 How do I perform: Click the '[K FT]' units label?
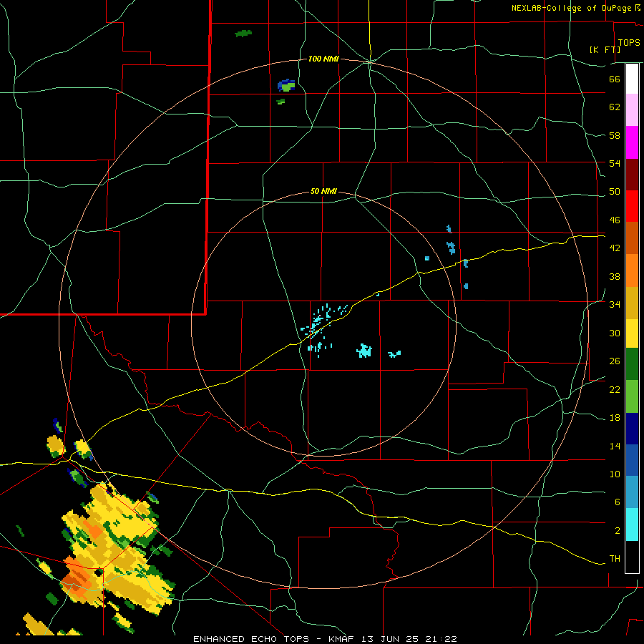(605, 49)
